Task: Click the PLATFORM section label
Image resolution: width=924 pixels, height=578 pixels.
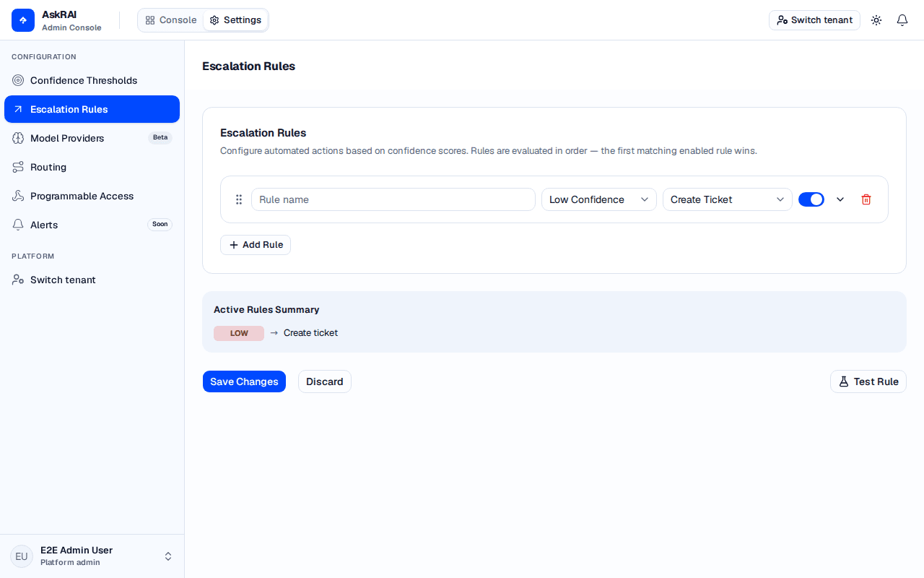Action: coord(33,256)
